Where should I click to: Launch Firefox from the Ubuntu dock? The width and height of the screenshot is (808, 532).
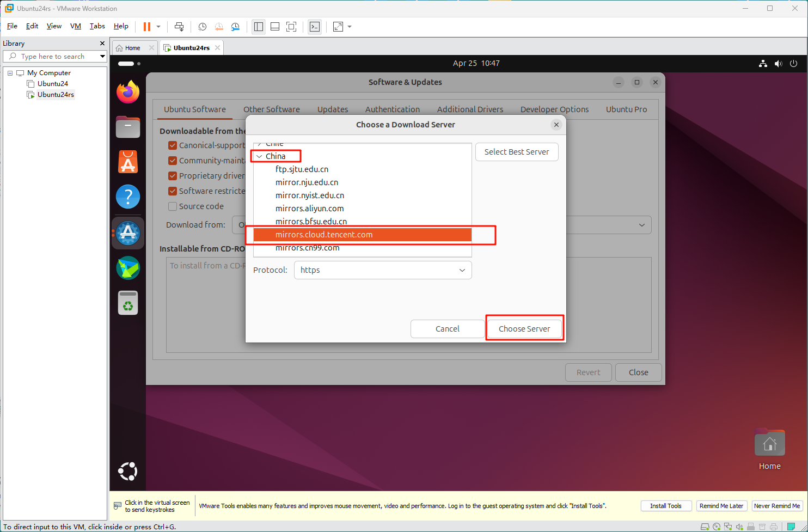[128, 91]
